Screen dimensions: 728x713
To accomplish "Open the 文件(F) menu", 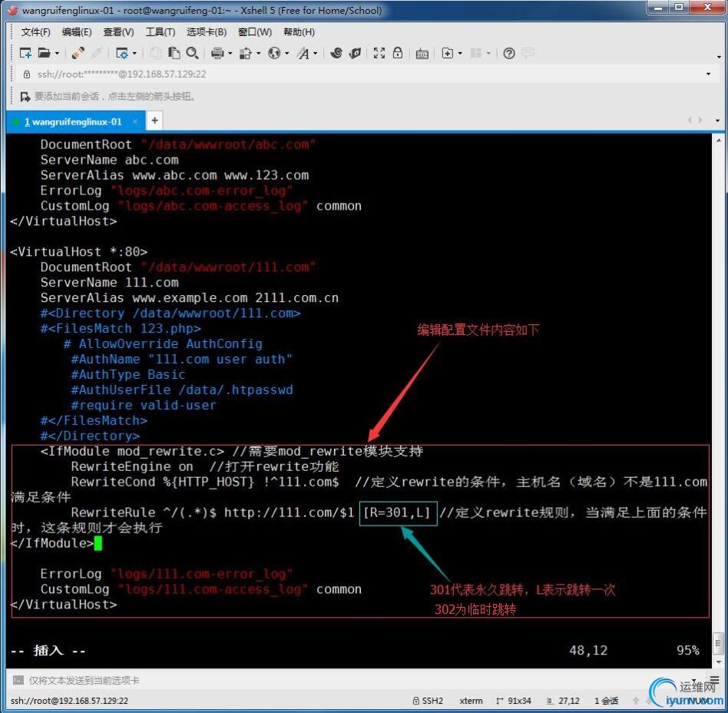I will [x=35, y=32].
